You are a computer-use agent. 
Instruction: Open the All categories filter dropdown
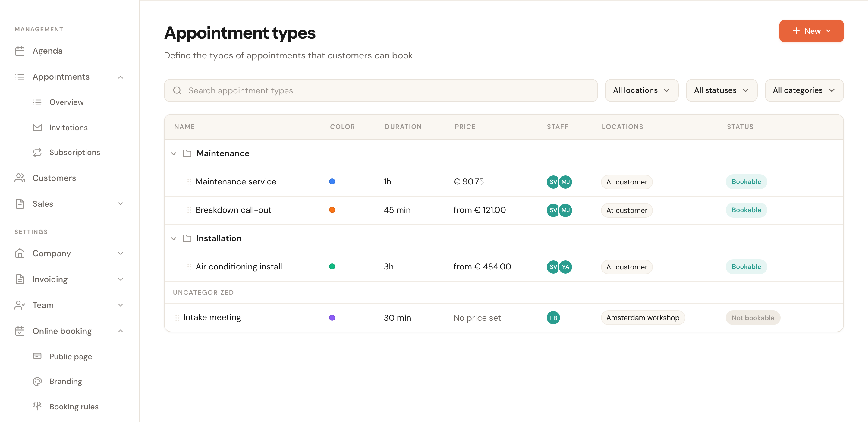[x=804, y=90]
